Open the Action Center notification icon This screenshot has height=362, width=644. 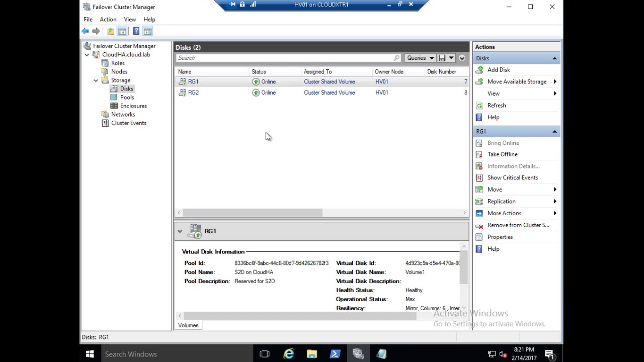549,354
